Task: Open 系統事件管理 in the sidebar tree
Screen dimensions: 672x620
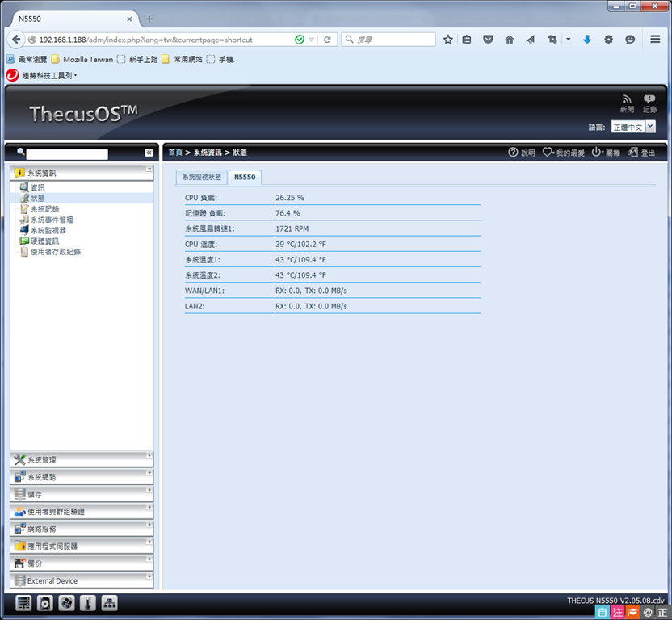Action: pos(52,220)
